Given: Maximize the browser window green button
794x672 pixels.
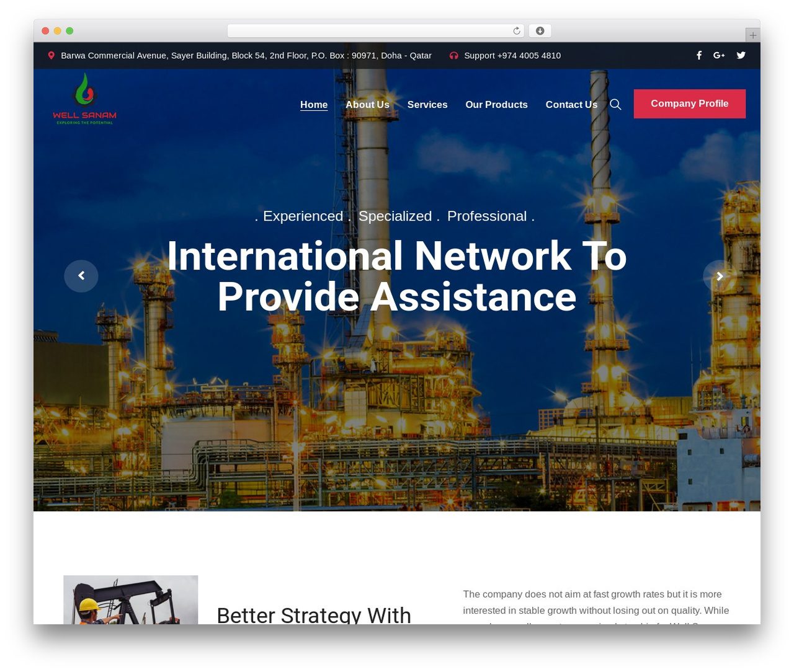Looking at the screenshot, I should pos(69,31).
